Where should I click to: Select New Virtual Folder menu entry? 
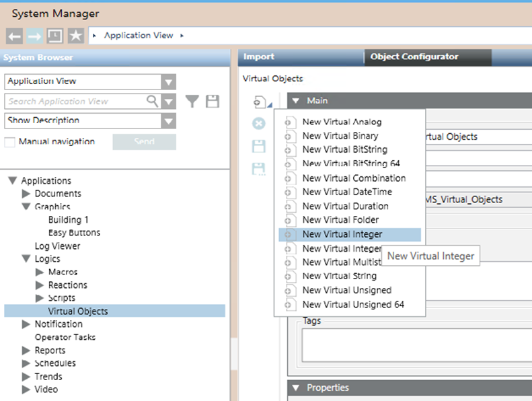pos(340,220)
